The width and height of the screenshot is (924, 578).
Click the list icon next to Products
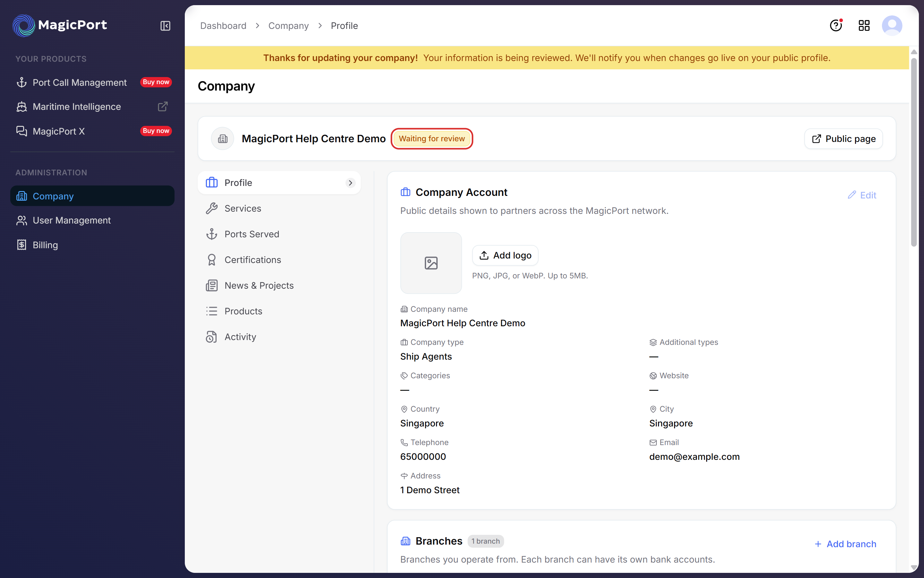(x=211, y=311)
